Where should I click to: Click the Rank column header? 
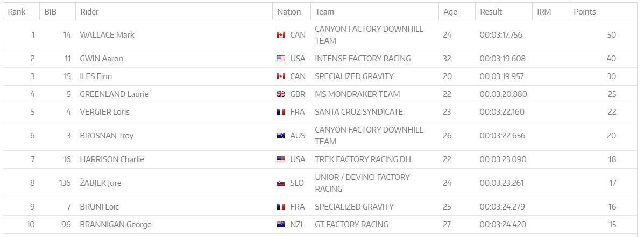(17, 12)
